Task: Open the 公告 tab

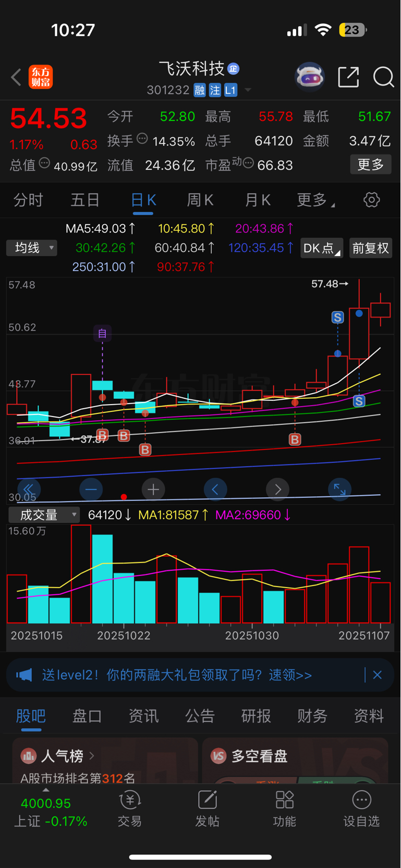Action: 200,716
